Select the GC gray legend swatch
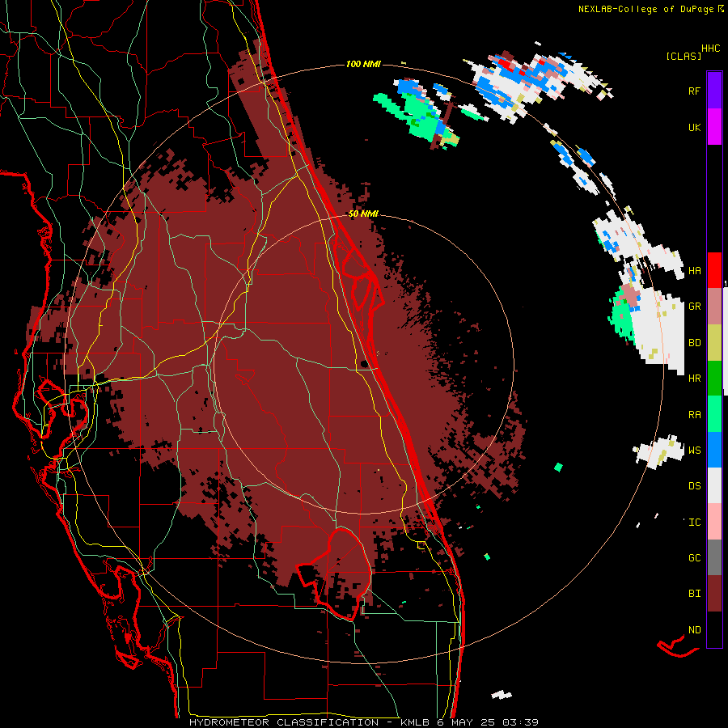Screen dimensions: 728x728 714,557
